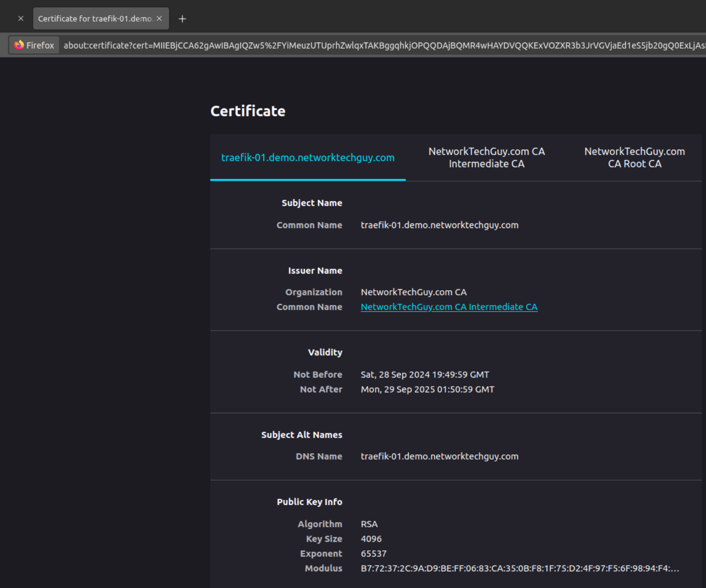The height and width of the screenshot is (588, 706).
Task: Click the Public Key Info heading
Action: (310, 502)
